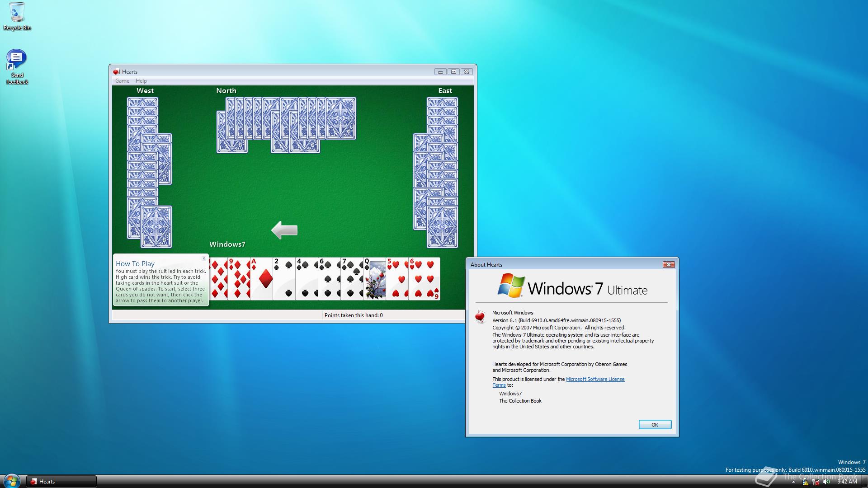Switch to Hearts taskbar button
The image size is (868, 488).
pyautogui.click(x=61, y=482)
